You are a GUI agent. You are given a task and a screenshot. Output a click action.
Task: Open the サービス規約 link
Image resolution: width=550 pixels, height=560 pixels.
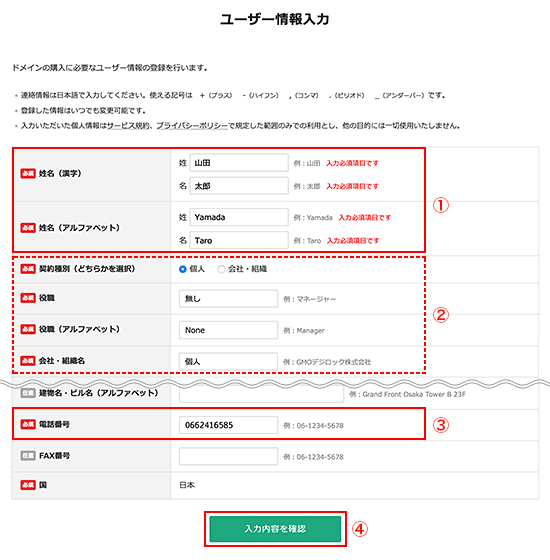(x=128, y=126)
